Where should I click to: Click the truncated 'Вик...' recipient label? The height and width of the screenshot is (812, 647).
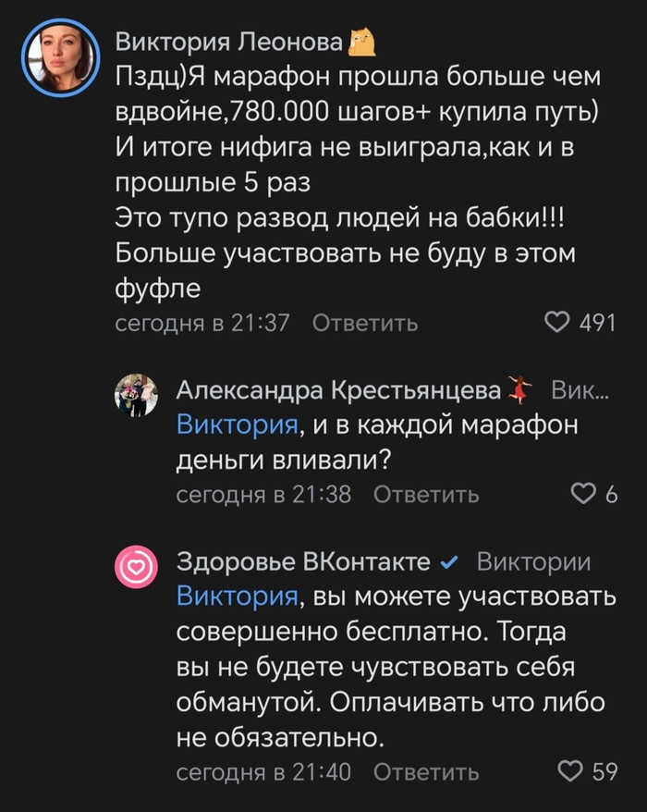pos(580,390)
